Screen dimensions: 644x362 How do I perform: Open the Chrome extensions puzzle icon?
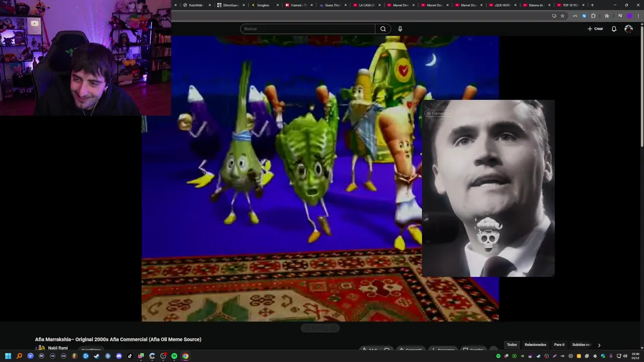[593, 16]
